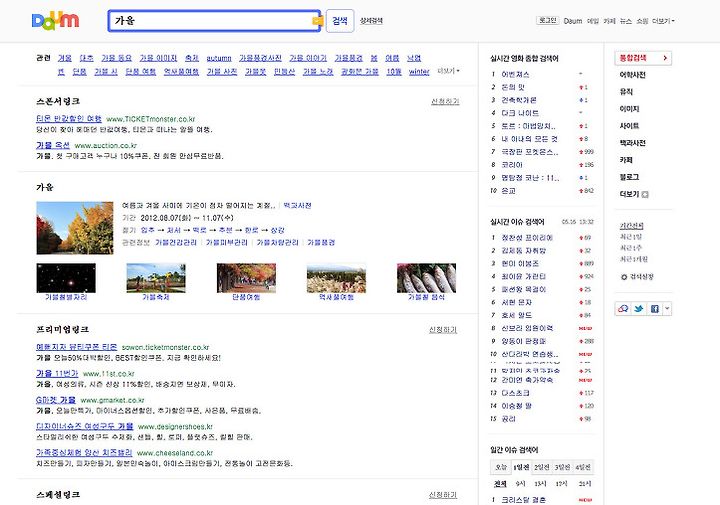Choose 최근1개월 period filter
This screenshot has height=505, width=720.
click(x=634, y=259)
